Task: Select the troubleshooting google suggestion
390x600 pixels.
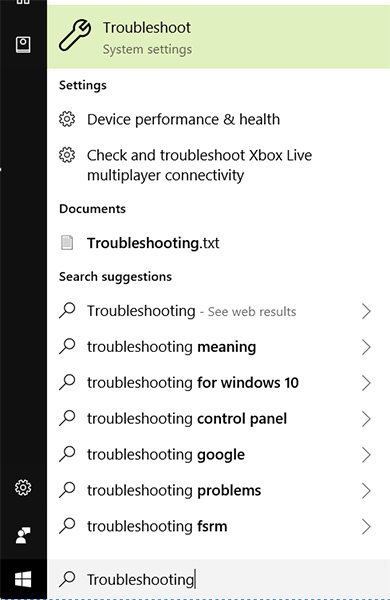Action: point(219,455)
